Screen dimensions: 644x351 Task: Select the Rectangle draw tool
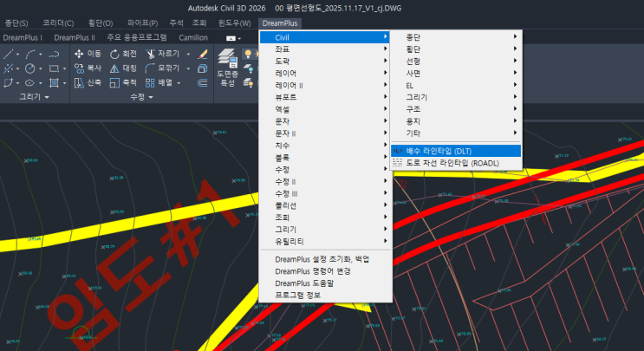tap(54, 68)
